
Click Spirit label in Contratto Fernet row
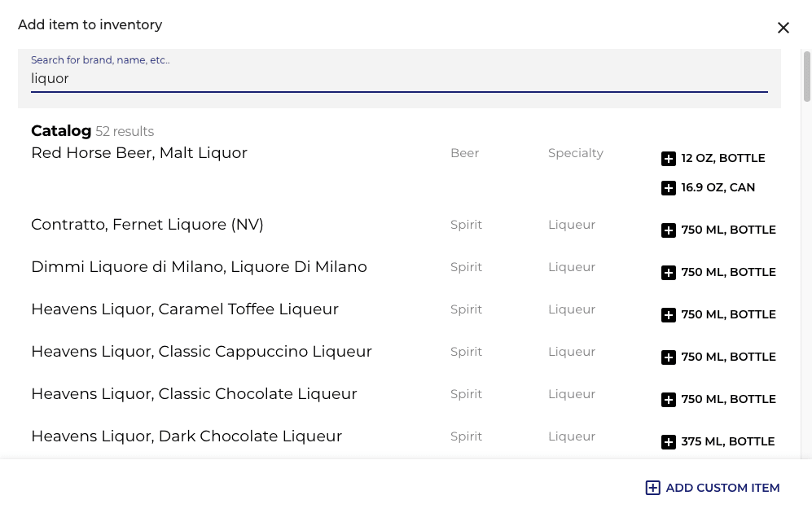pos(466,225)
